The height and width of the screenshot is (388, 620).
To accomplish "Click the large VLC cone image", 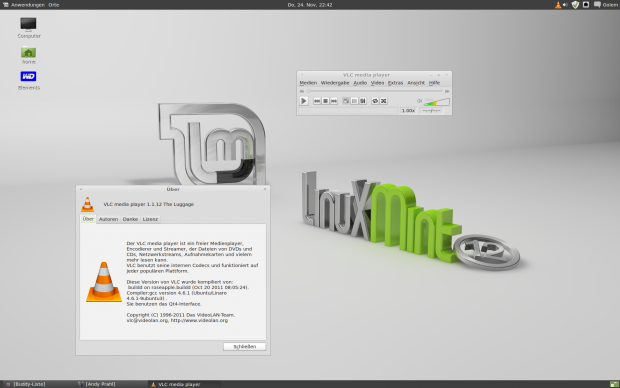I will [104, 282].
